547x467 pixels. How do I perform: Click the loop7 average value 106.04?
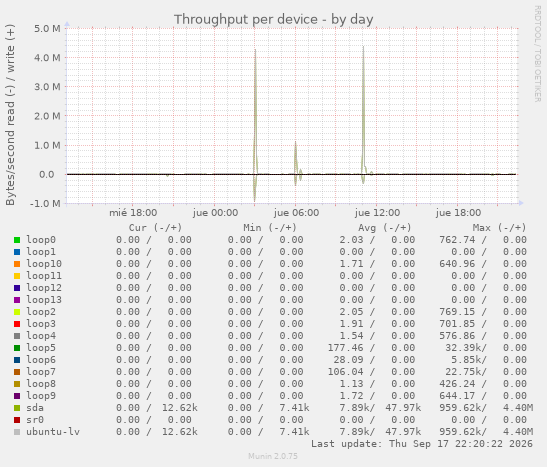[345, 372]
